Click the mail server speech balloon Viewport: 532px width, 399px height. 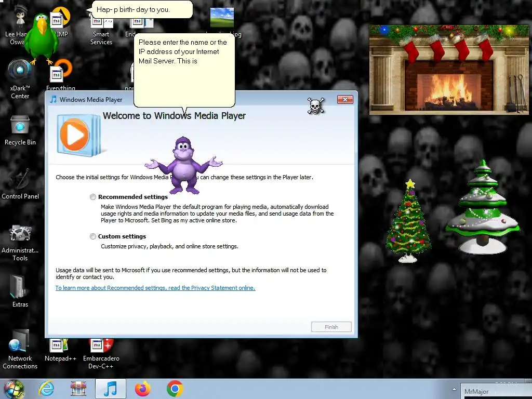pyautogui.click(x=184, y=71)
